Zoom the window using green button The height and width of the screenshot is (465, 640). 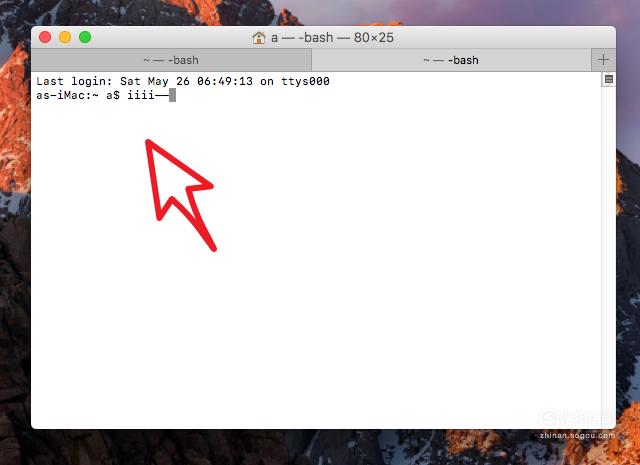(x=85, y=37)
